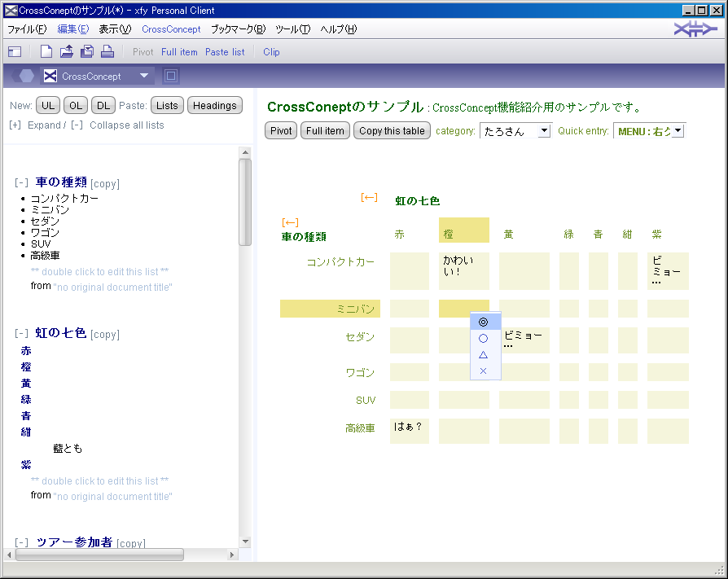Select the 橙 column header
This screenshot has height=579, width=728.
[464, 230]
